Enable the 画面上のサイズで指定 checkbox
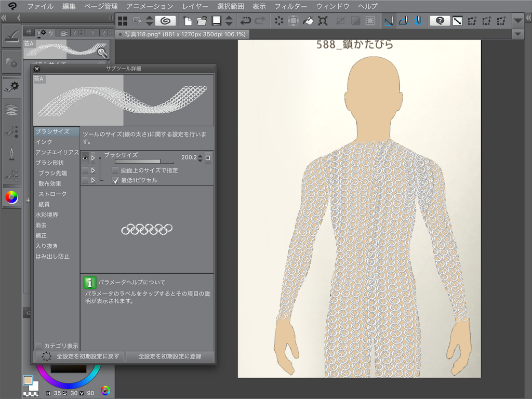The width and height of the screenshot is (532, 399). (115, 170)
